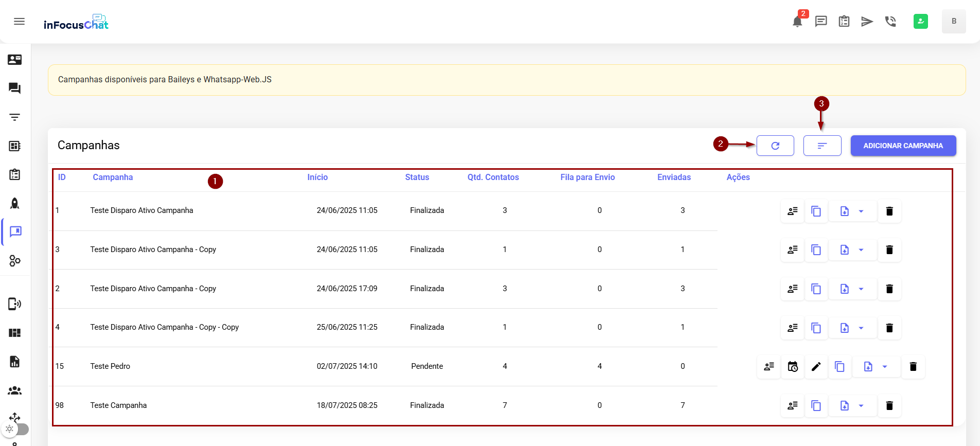This screenshot has height=446, width=980.
Task: Click the green user status button
Action: [x=921, y=22]
